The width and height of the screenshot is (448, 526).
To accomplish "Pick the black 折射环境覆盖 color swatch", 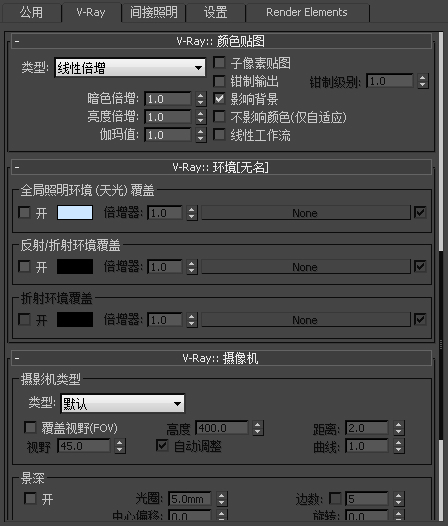I will pyautogui.click(x=75, y=320).
